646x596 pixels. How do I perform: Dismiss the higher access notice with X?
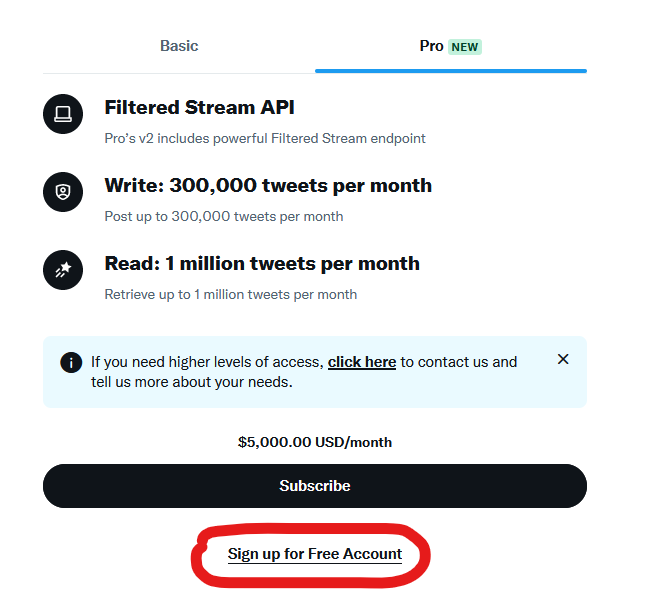pos(563,359)
